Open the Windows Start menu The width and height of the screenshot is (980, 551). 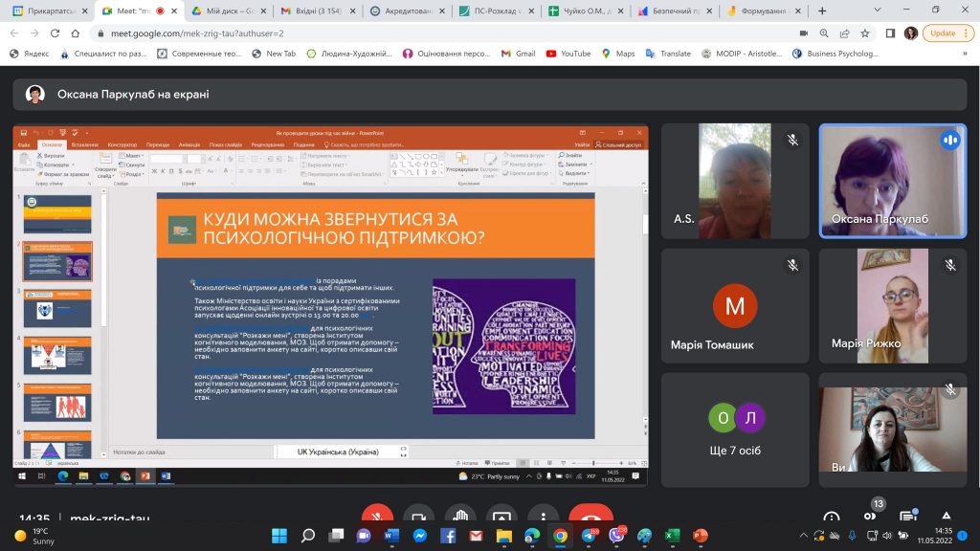point(280,536)
